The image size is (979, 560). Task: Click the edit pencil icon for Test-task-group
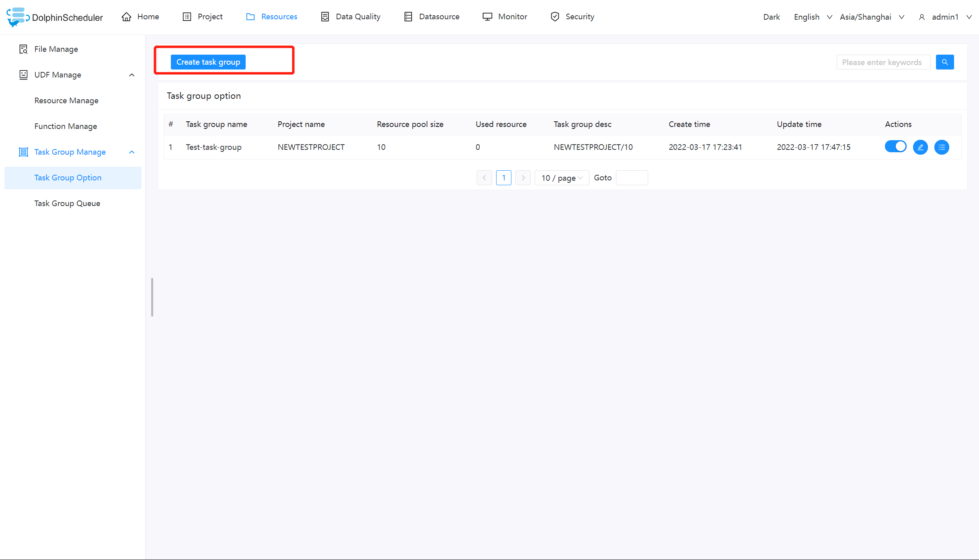(x=920, y=147)
